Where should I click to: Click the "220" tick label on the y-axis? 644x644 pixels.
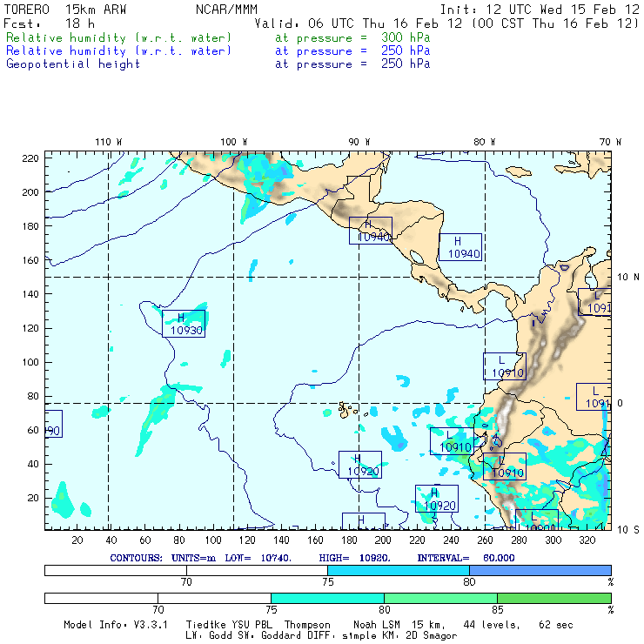30,158
